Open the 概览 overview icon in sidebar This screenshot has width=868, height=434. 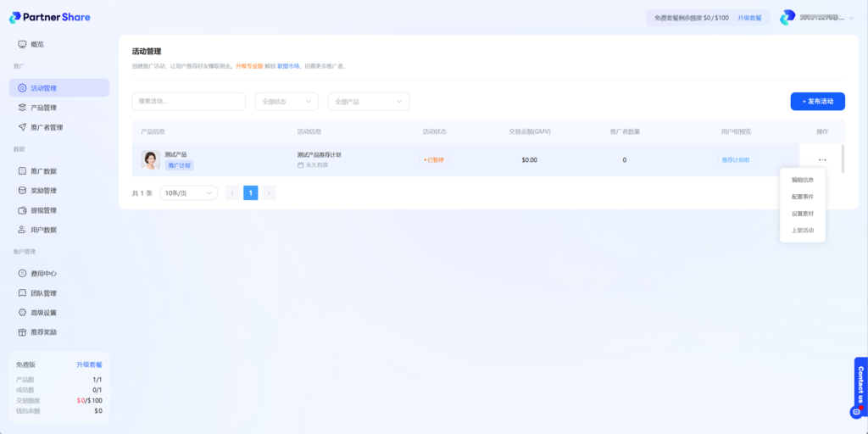click(22, 44)
